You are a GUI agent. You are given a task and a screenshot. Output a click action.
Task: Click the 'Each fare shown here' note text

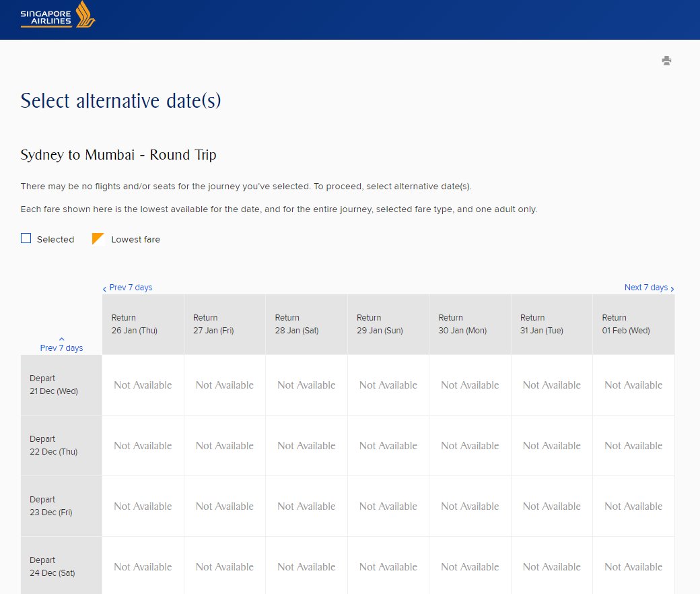(279, 209)
